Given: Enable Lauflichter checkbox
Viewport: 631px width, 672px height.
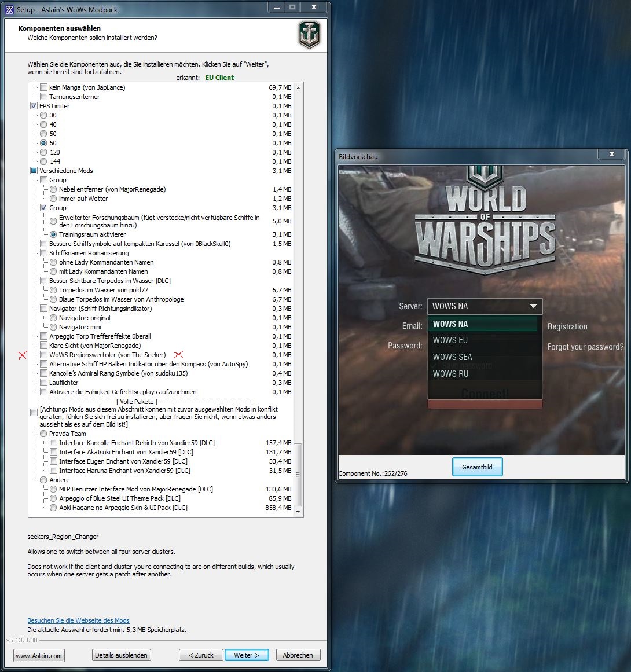Looking at the screenshot, I should (44, 382).
